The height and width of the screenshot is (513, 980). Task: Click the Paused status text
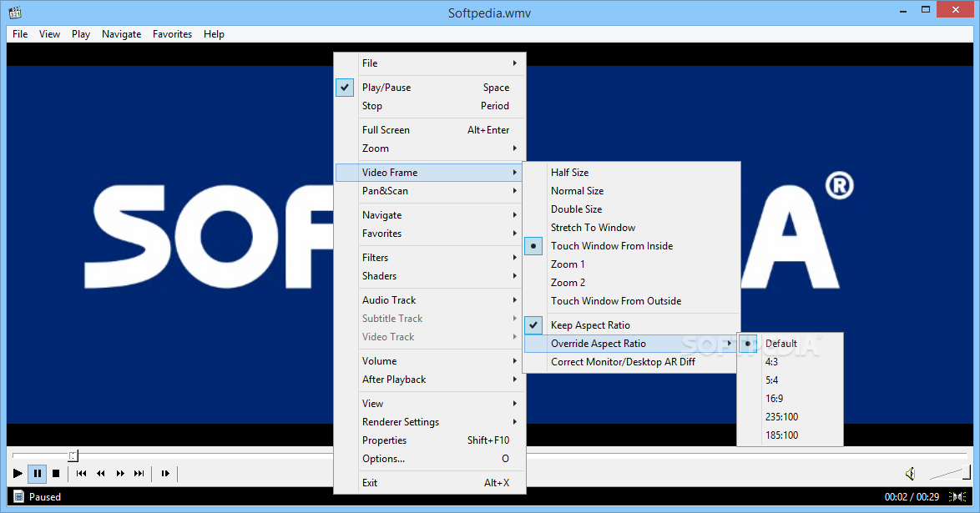(45, 497)
